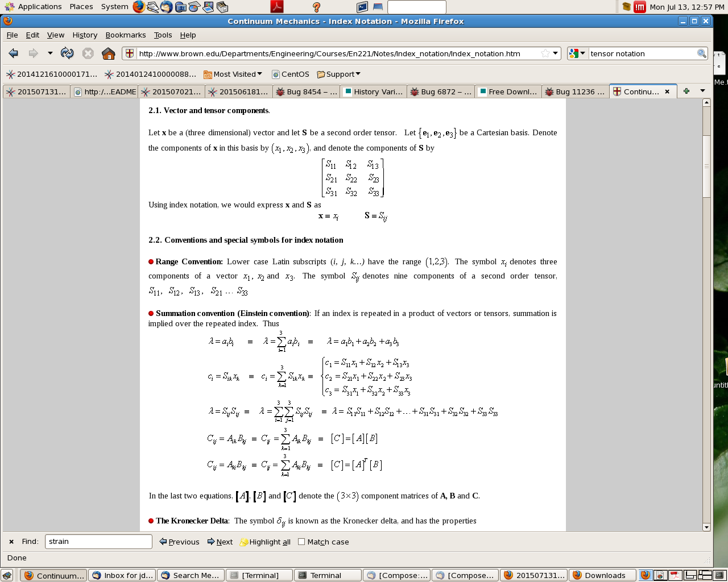The image size is (728, 582).
Task: Toggle Highlight all in find bar
Action: (x=265, y=542)
